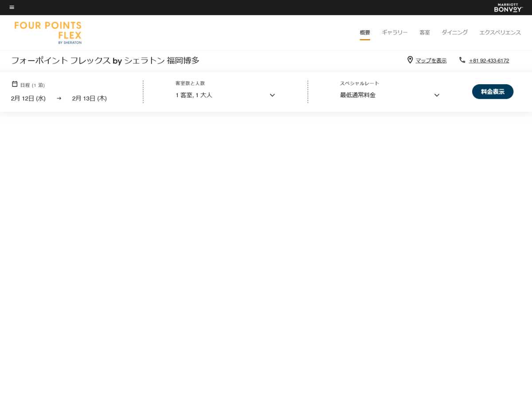Open the ギャラリー tab
Viewport: 532px width, 399px height.
pos(395,32)
